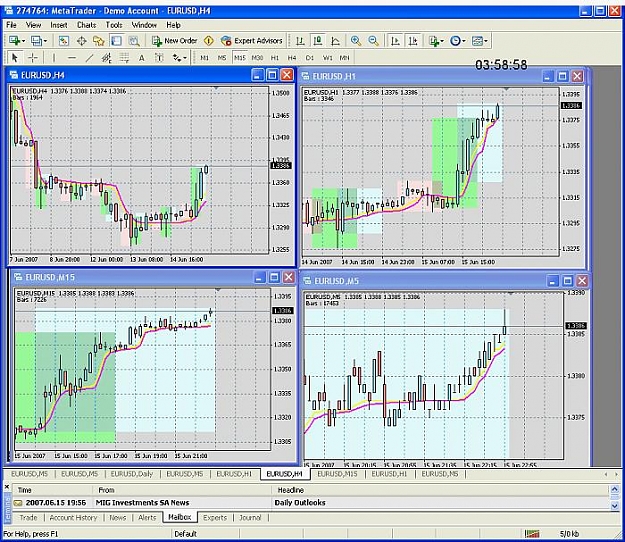Viewport: 625px width, 542px height.
Task: Toggle the Terminal window button
Action: click(x=116, y=41)
